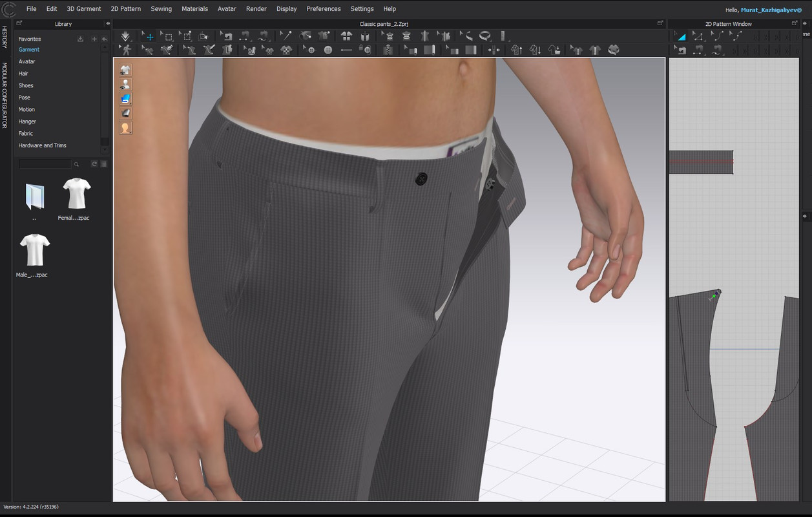Select Avatar in the Library list
This screenshot has width=812, height=517.
[x=26, y=61]
